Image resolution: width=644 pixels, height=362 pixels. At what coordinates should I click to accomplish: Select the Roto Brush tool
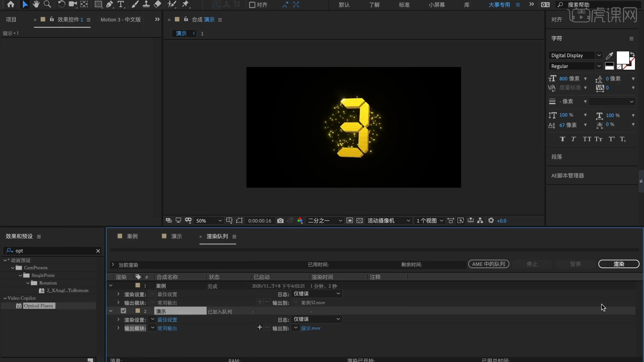(x=172, y=4)
